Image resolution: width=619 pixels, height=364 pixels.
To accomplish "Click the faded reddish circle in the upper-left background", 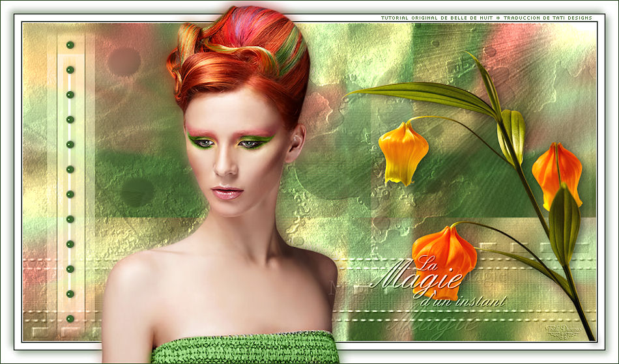I will (124, 62).
